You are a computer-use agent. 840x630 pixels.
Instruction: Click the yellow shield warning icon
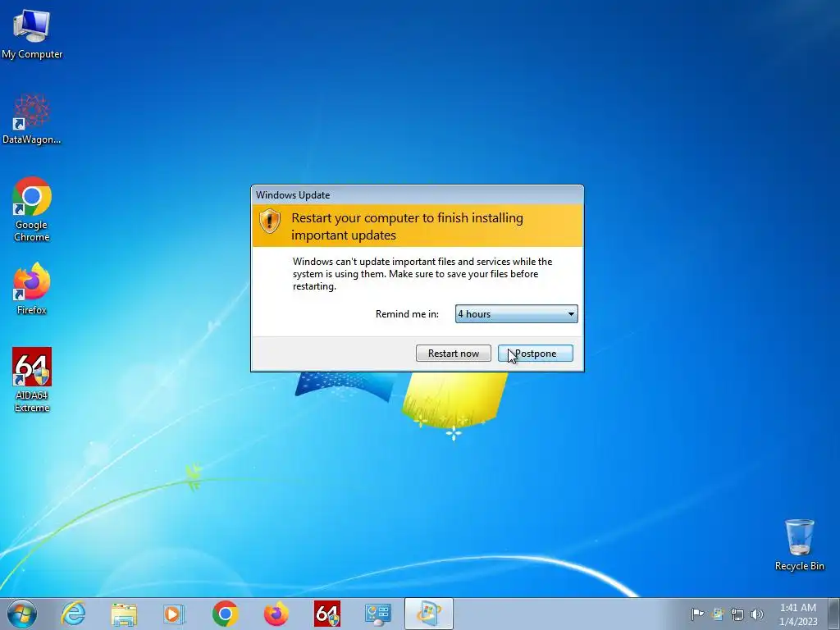(269, 221)
